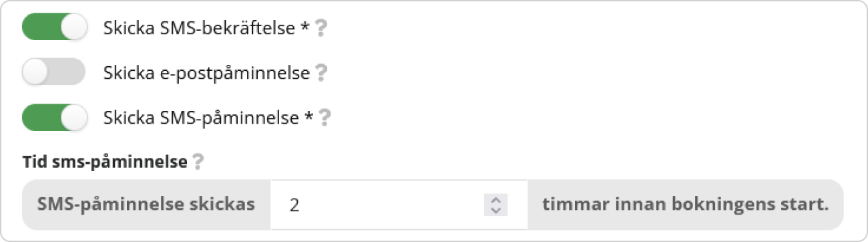Enable the Skicka e-postpåminnelse switch
The height and width of the screenshot is (242, 868).
tap(54, 72)
